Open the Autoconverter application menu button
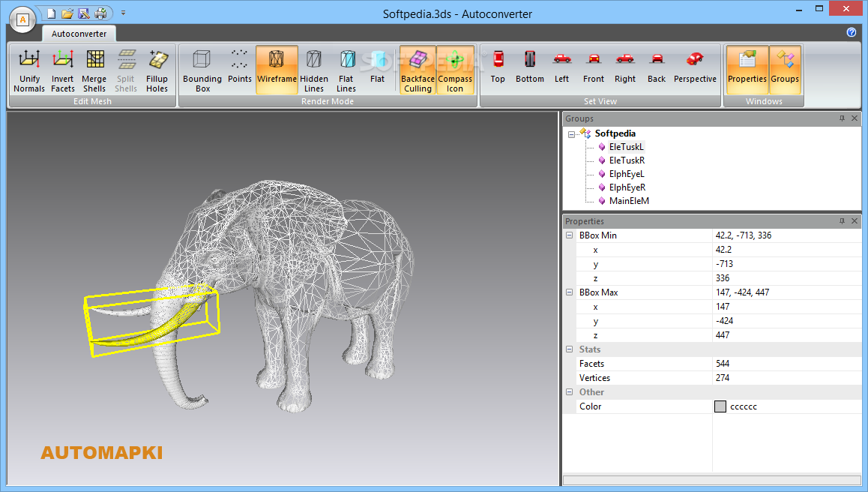Screen dimensions: 868x492 pos(22,20)
